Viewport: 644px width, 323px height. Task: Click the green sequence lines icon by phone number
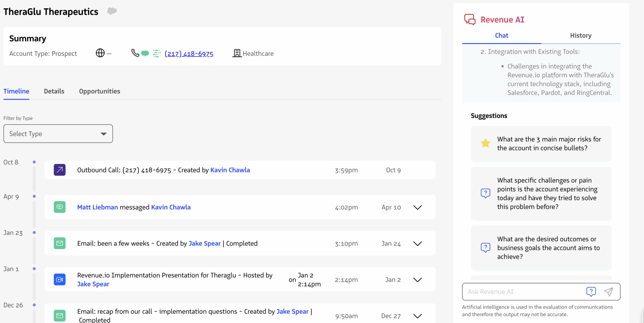[x=156, y=53]
